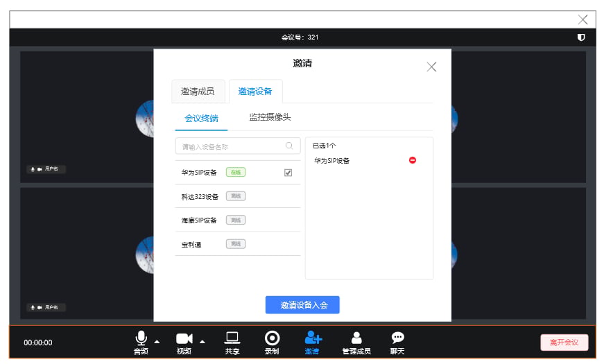Click the 华为SIP设备 row in device list
This screenshot has width=604, height=364.
[x=238, y=173]
